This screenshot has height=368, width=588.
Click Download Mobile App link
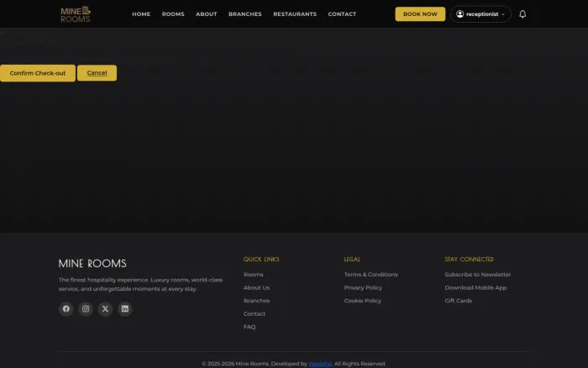tap(475, 287)
